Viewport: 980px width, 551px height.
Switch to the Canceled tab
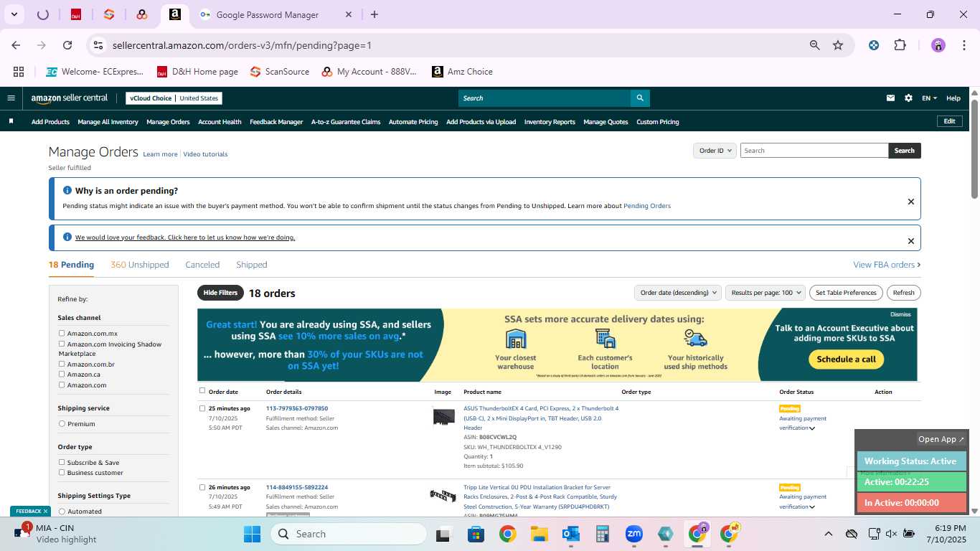point(202,265)
